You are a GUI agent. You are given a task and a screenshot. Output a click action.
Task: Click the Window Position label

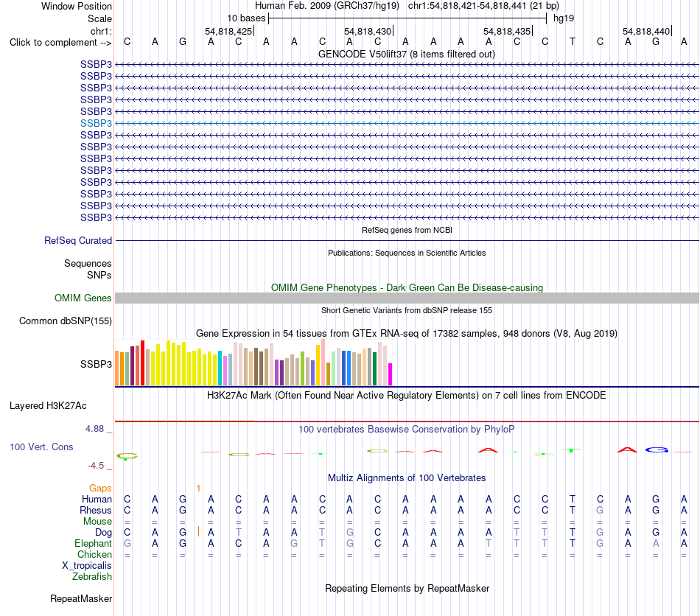point(77,6)
